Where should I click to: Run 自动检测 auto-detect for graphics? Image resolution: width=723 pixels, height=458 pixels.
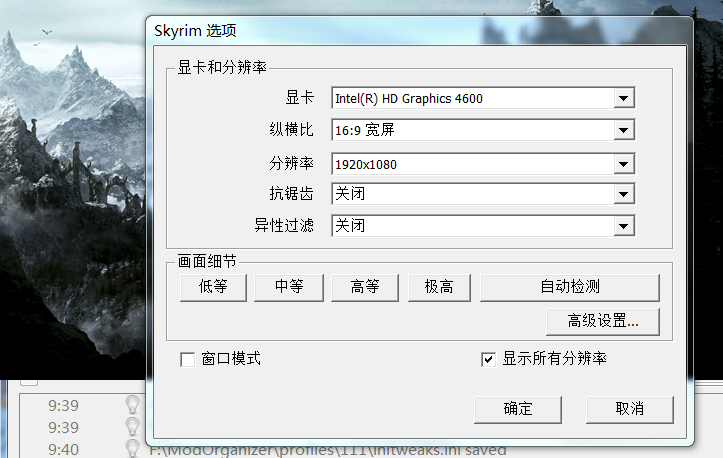click(x=570, y=287)
